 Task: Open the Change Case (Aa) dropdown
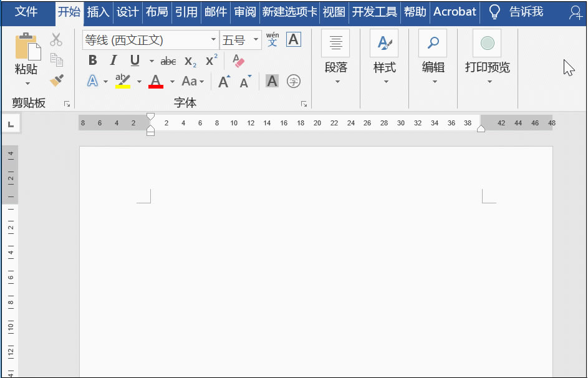tap(193, 81)
